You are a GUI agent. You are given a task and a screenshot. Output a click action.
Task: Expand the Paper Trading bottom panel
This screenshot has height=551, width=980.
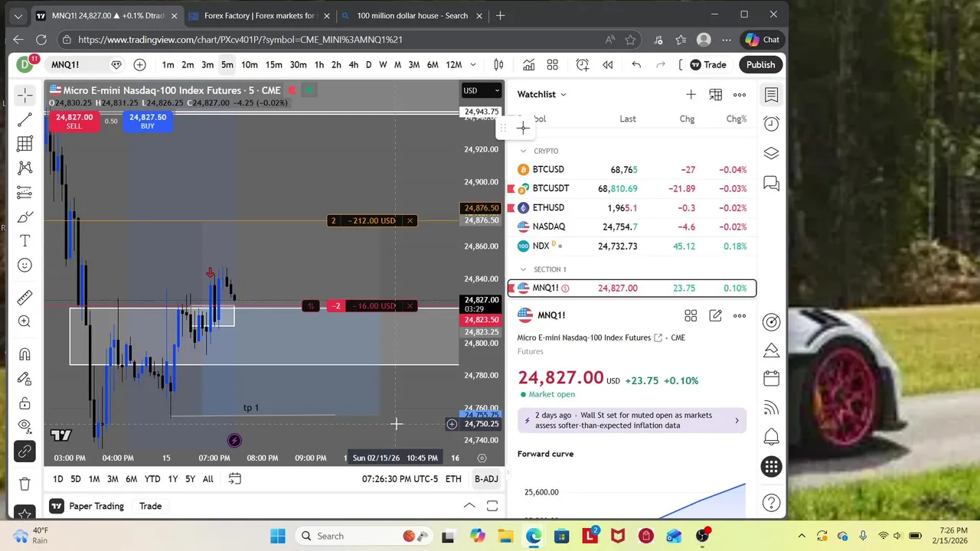pos(469,506)
